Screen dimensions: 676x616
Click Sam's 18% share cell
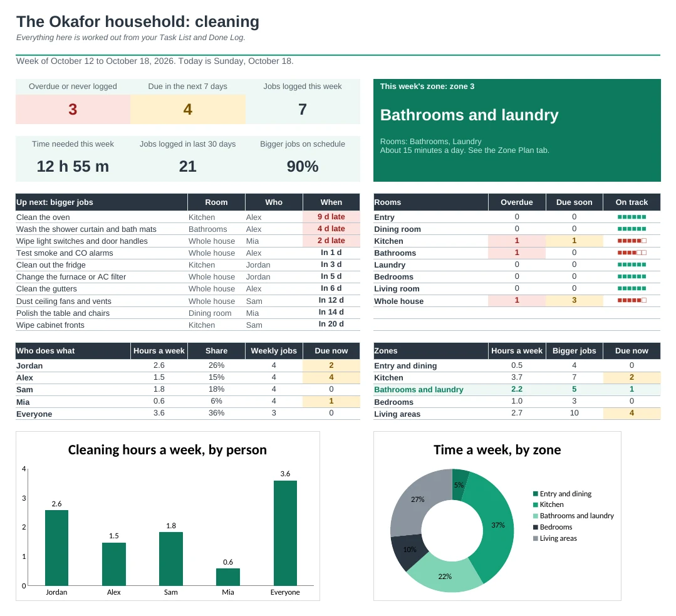pyautogui.click(x=216, y=389)
